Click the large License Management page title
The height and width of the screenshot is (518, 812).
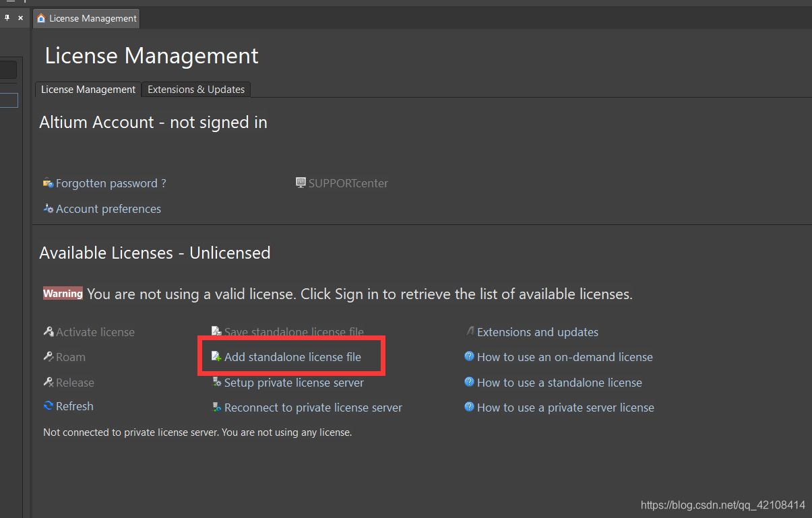click(x=152, y=55)
